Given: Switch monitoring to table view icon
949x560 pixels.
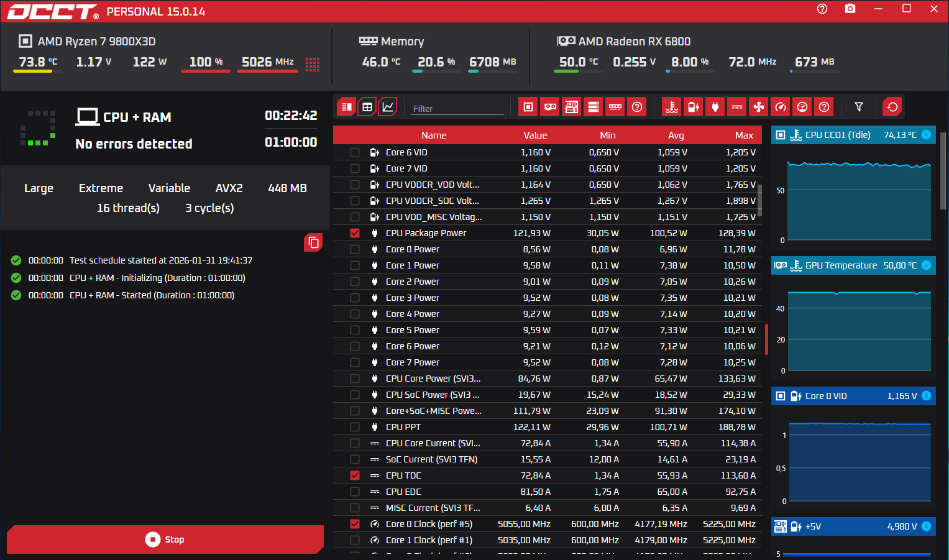Looking at the screenshot, I should pos(367,107).
